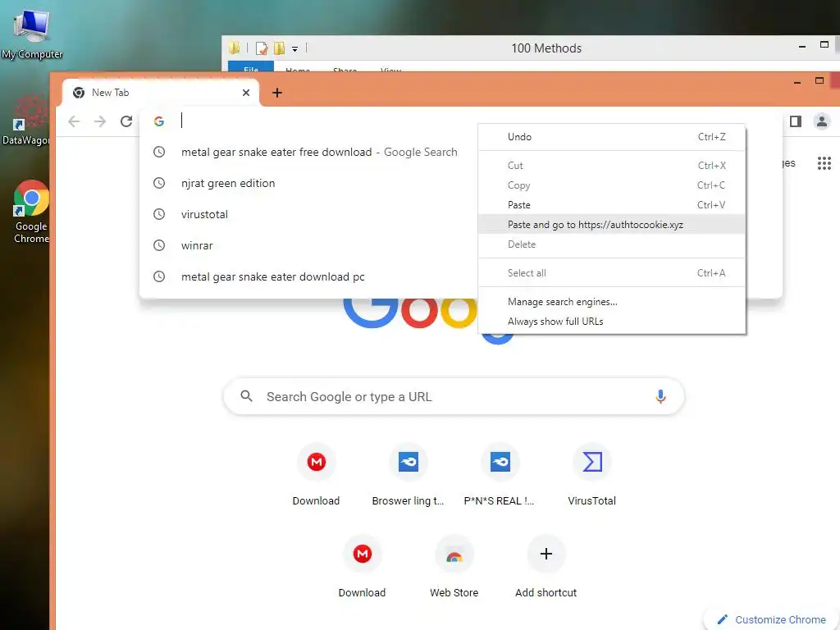This screenshot has height=630, width=840.
Task: Choose Select all in context menu
Action: point(611,272)
